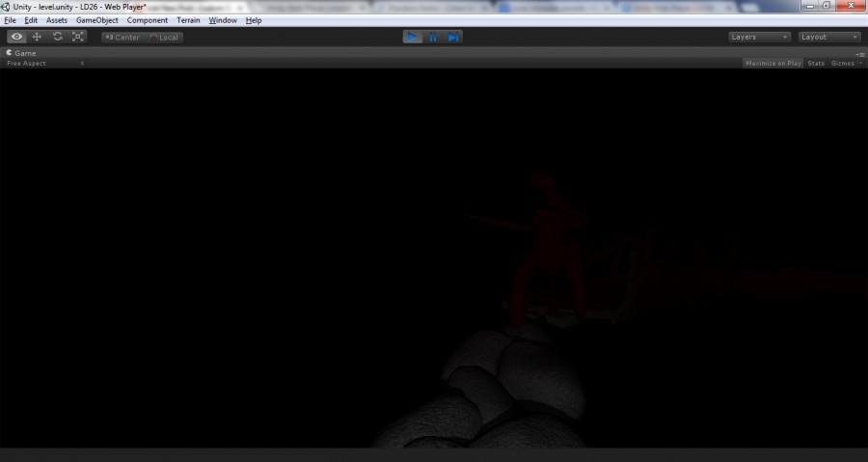Stop play mode with Play button
Image resolution: width=868 pixels, height=462 pixels.
pyautogui.click(x=413, y=37)
